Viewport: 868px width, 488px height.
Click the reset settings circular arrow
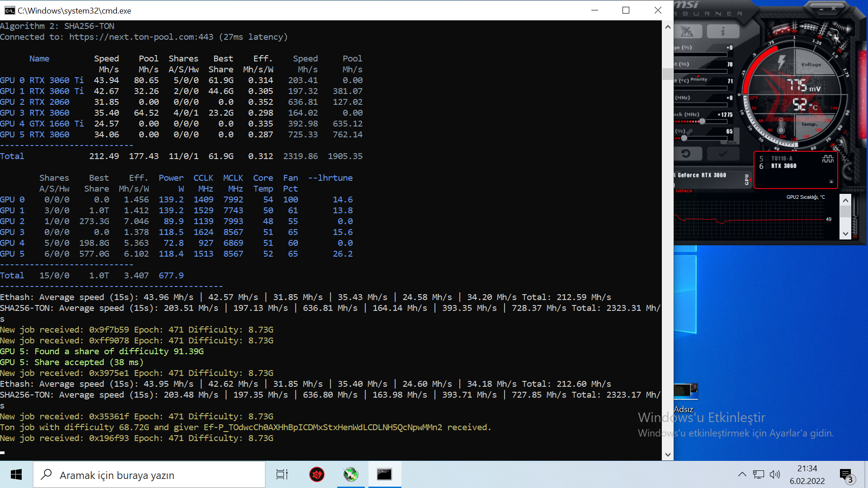pos(686,154)
